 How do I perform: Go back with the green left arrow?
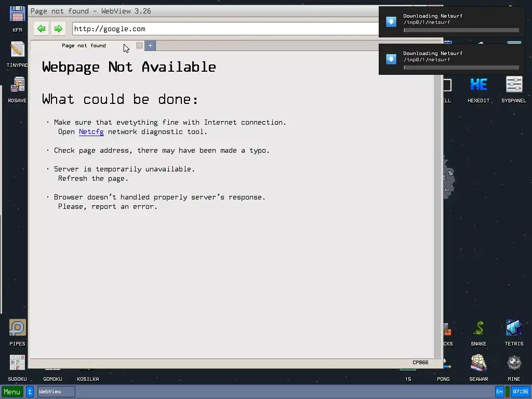click(x=42, y=29)
